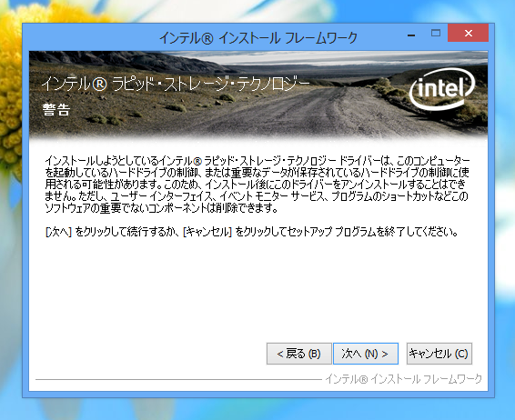Click the 次へ (N) > button
The width and height of the screenshot is (515, 420).
pyautogui.click(x=366, y=354)
